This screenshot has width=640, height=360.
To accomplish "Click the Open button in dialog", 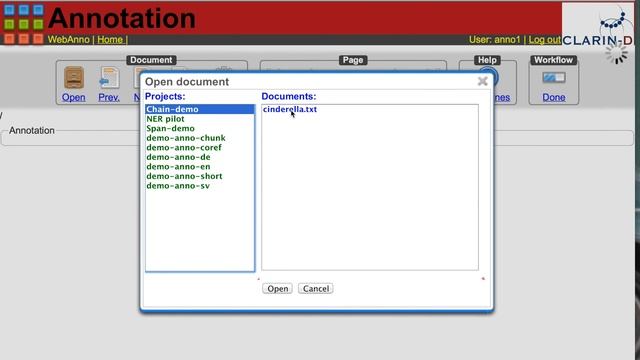I will (278, 289).
